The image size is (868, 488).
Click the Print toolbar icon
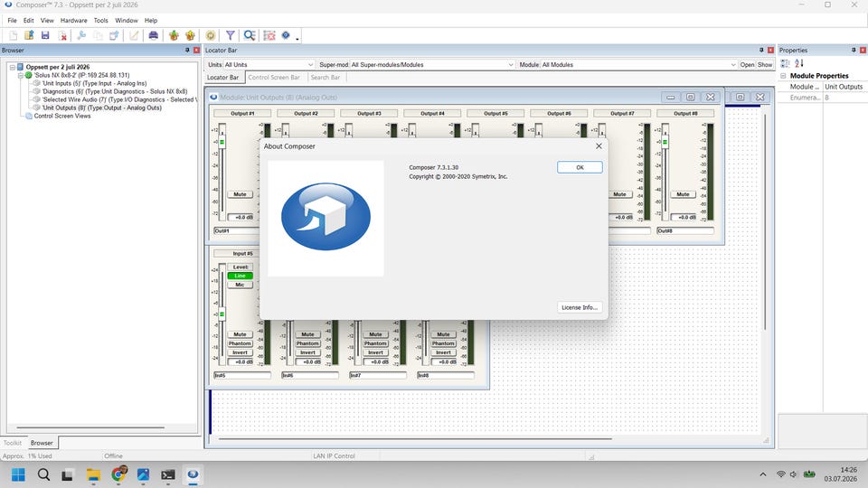point(154,35)
